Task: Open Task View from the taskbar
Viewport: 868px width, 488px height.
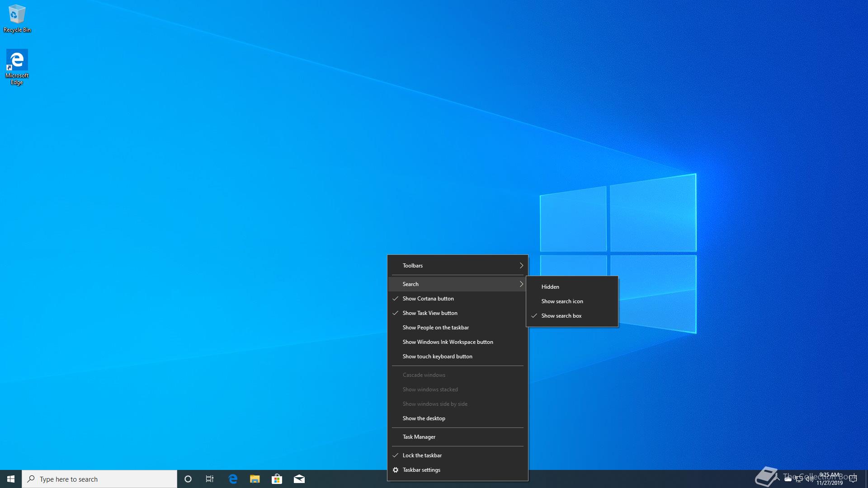Action: [210, 479]
